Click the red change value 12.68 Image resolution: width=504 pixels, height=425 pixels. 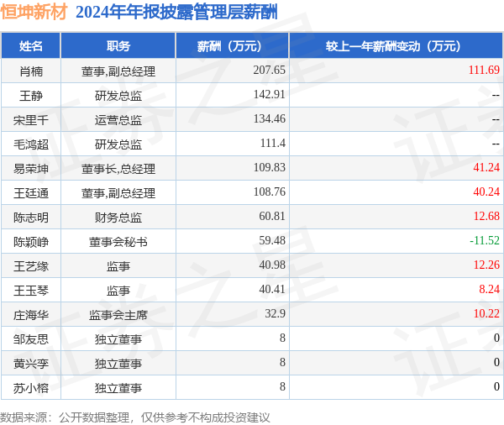click(x=486, y=216)
